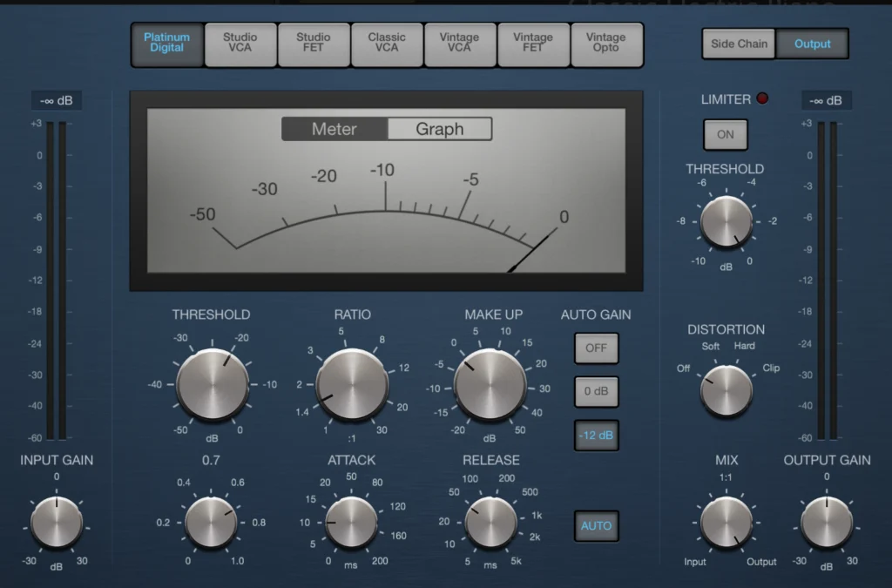Viewport: 892px width, 588px height.
Task: Click the Distortion 'Soft' label
Action: click(x=711, y=346)
